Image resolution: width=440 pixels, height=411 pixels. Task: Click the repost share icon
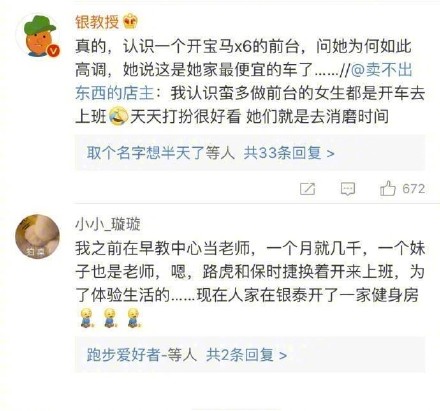(x=307, y=189)
